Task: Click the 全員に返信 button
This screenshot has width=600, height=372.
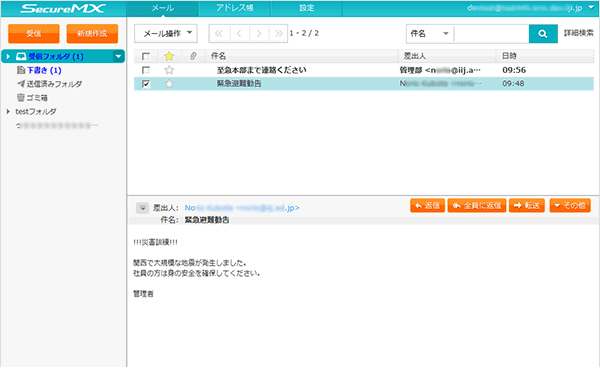Action: pos(477,206)
